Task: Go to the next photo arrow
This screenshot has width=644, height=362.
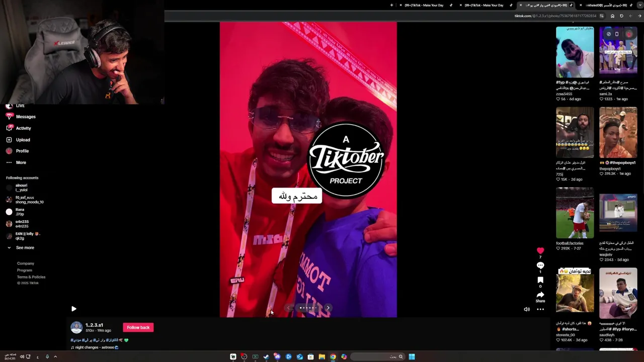Action: pyautogui.click(x=328, y=308)
